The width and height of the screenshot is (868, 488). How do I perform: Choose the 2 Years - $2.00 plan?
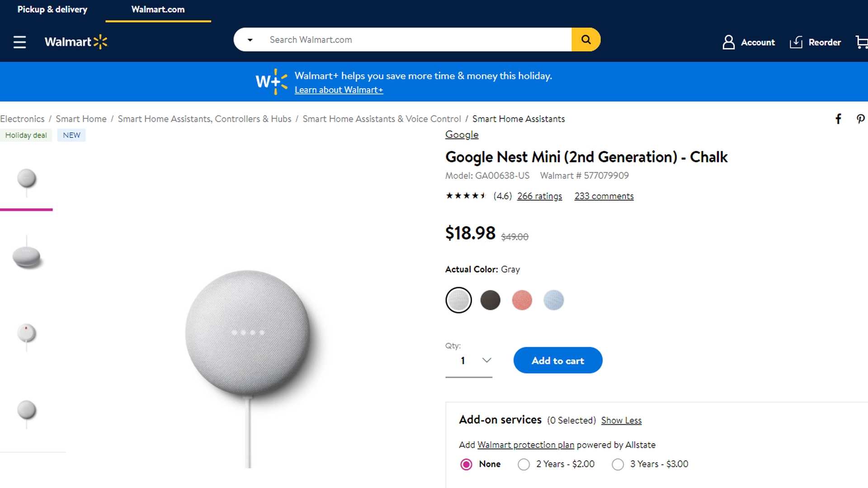[x=524, y=465]
